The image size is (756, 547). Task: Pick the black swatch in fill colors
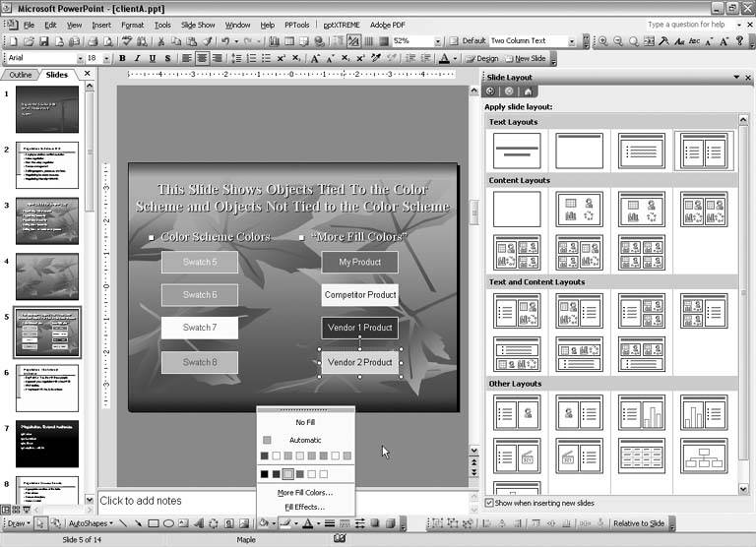(264, 474)
